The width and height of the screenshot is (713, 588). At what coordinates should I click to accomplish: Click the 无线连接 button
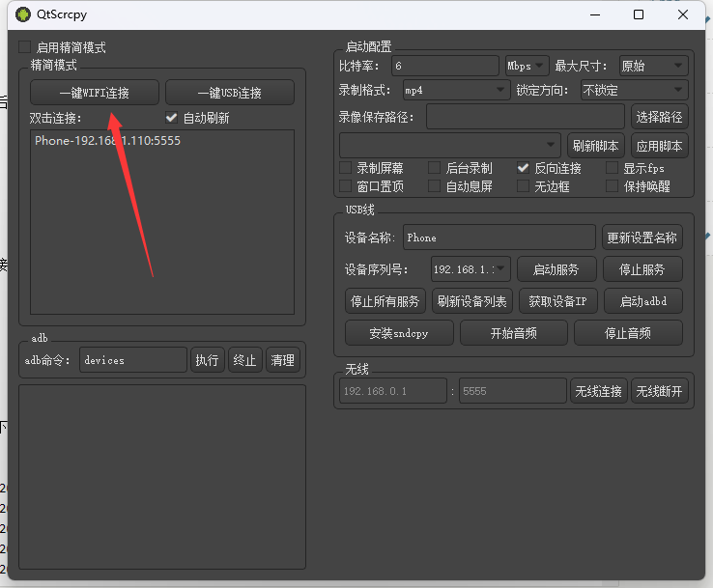tap(598, 391)
